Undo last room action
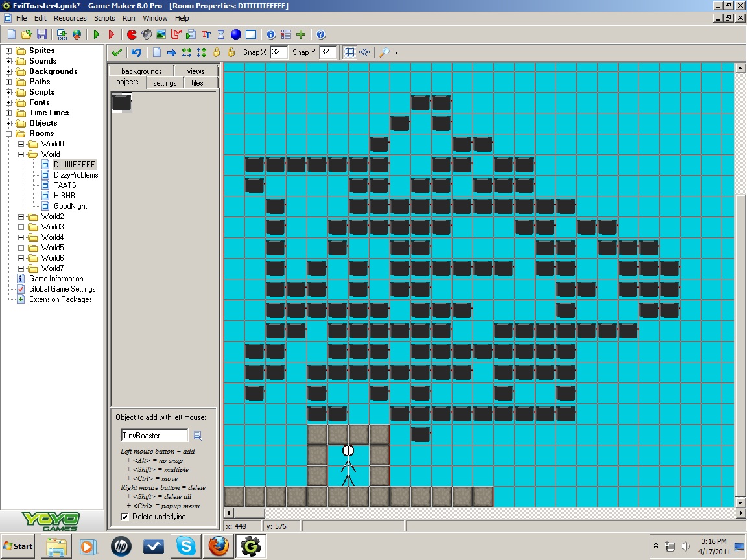747x560 pixels. 136,52
